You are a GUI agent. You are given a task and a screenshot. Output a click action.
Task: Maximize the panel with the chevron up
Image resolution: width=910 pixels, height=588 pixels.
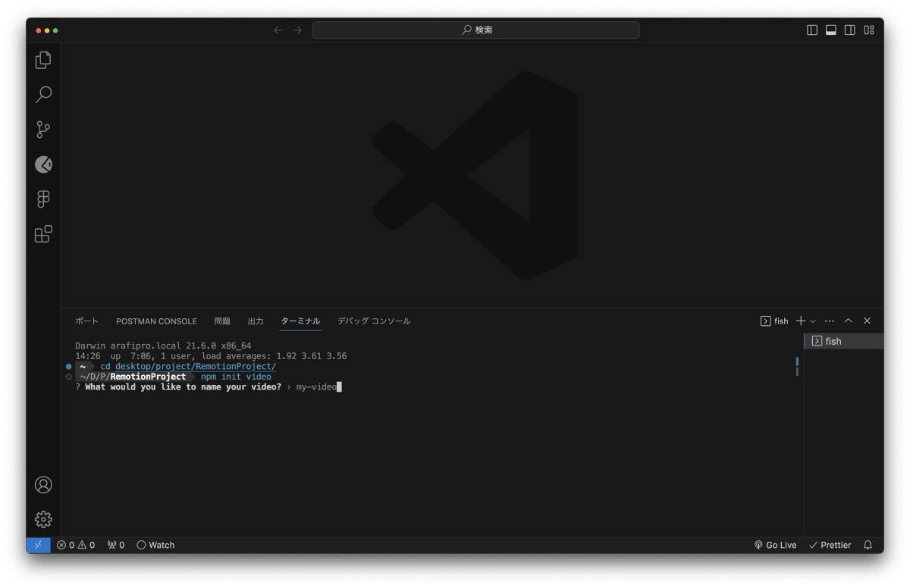click(849, 321)
